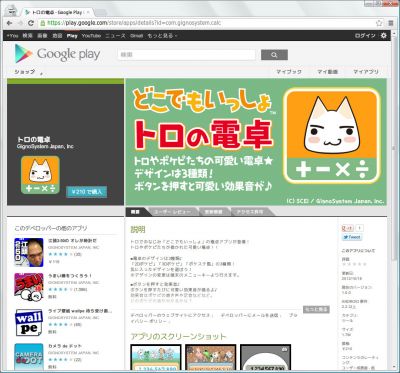Open the first app screenshot thumbnail
Image resolution: width=400 pixels, height=373 pixels.
coord(156,357)
